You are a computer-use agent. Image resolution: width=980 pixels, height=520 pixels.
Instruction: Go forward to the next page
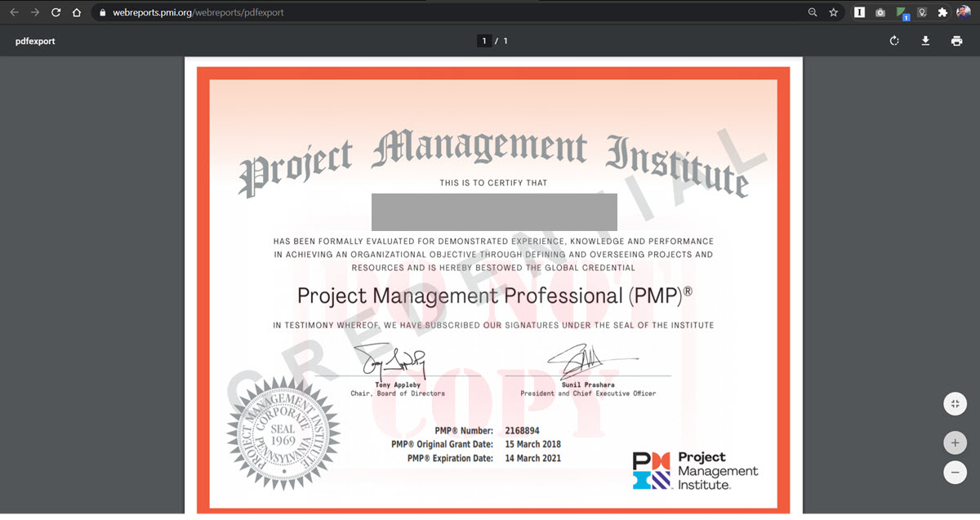click(x=35, y=12)
